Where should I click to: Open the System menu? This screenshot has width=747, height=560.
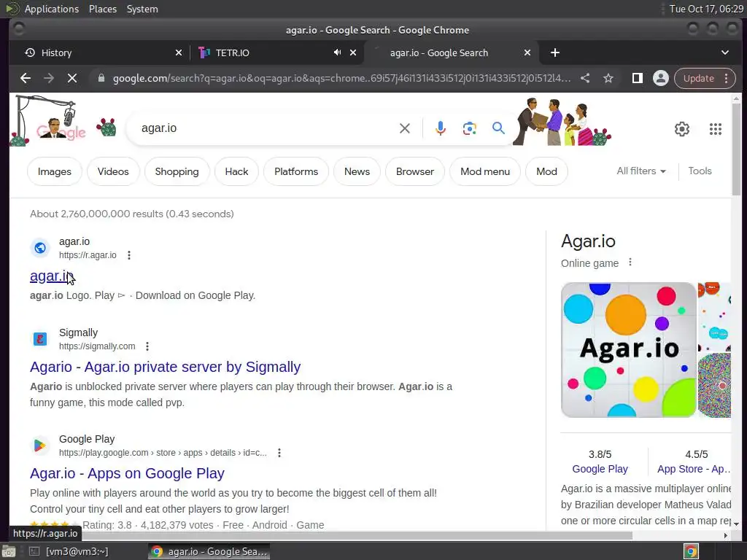[x=142, y=9]
